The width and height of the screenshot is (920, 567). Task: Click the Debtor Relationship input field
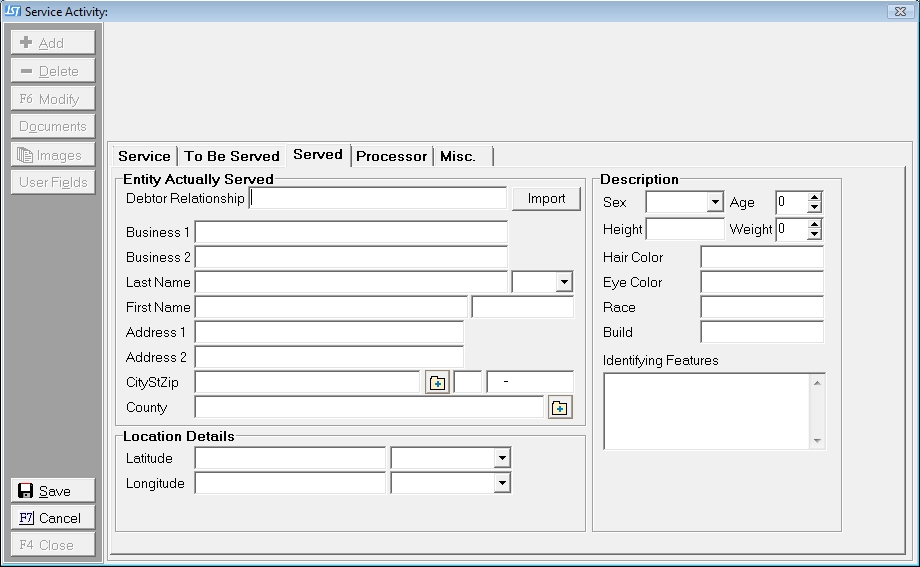click(x=378, y=199)
